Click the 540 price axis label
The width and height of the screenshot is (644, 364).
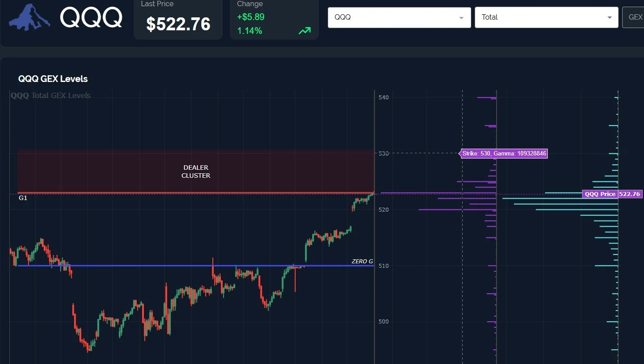[x=383, y=98]
